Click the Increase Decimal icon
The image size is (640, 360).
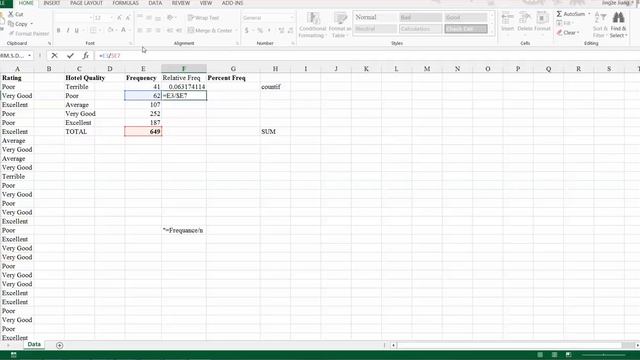[281, 31]
